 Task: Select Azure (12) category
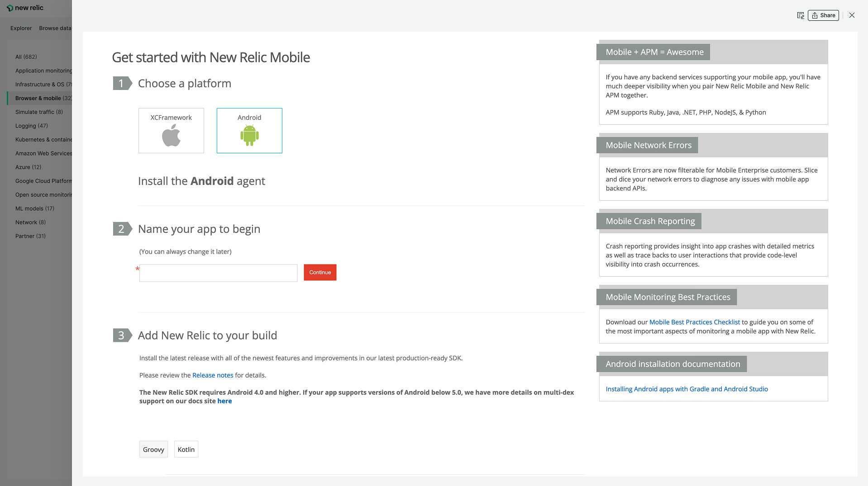(x=28, y=167)
